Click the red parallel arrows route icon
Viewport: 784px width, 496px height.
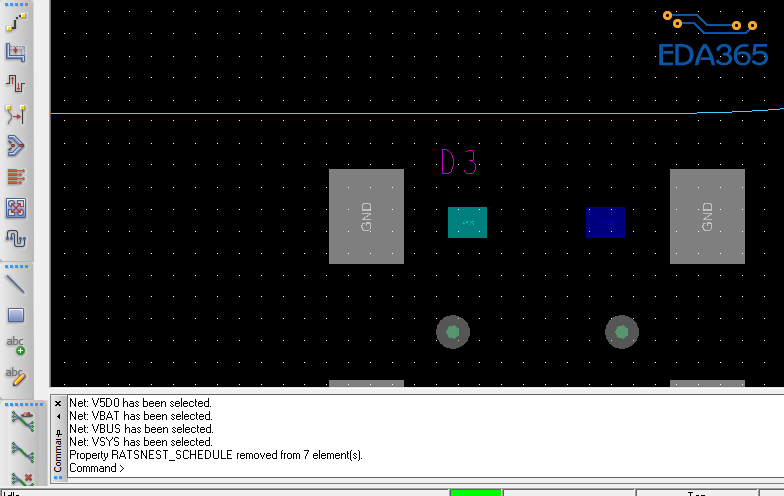coord(16,177)
